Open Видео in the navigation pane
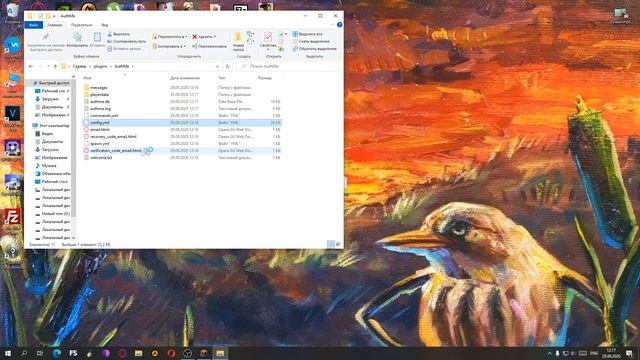Viewport: 640px width, 360px height. (44, 133)
